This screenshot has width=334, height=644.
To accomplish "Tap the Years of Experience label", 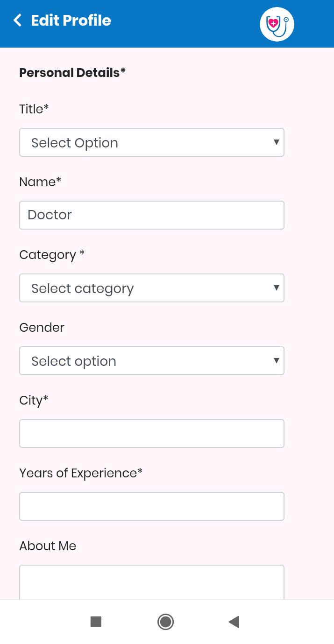I will click(x=81, y=473).
